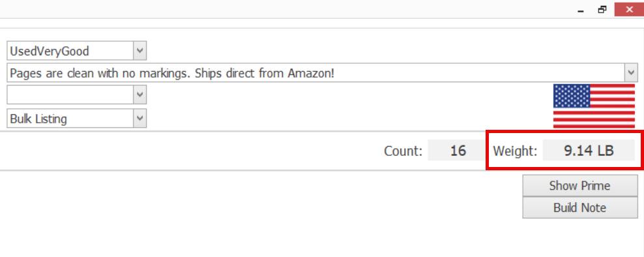Click the Bulk Listing combo box text
644x257 pixels.
click(38, 119)
